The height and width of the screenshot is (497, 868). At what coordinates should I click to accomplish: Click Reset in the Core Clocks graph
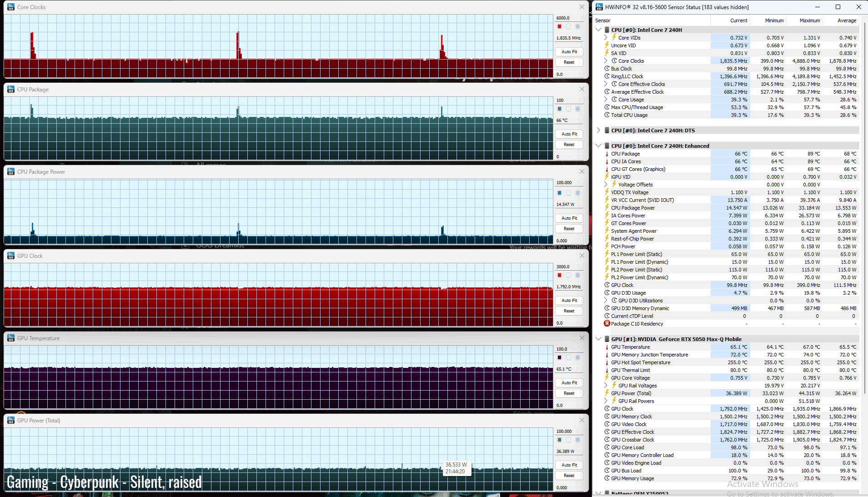click(x=569, y=62)
